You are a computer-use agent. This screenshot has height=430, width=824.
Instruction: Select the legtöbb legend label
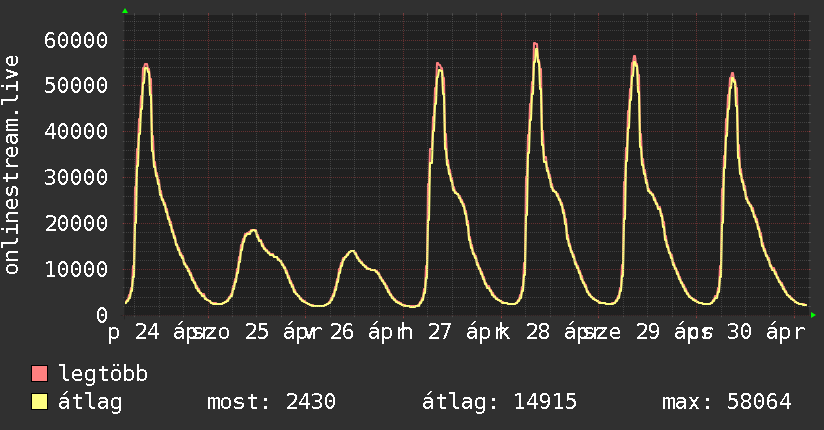(x=103, y=374)
